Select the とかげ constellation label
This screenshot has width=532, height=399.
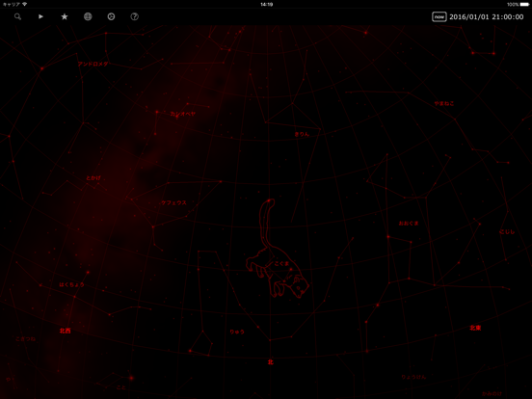coord(93,177)
